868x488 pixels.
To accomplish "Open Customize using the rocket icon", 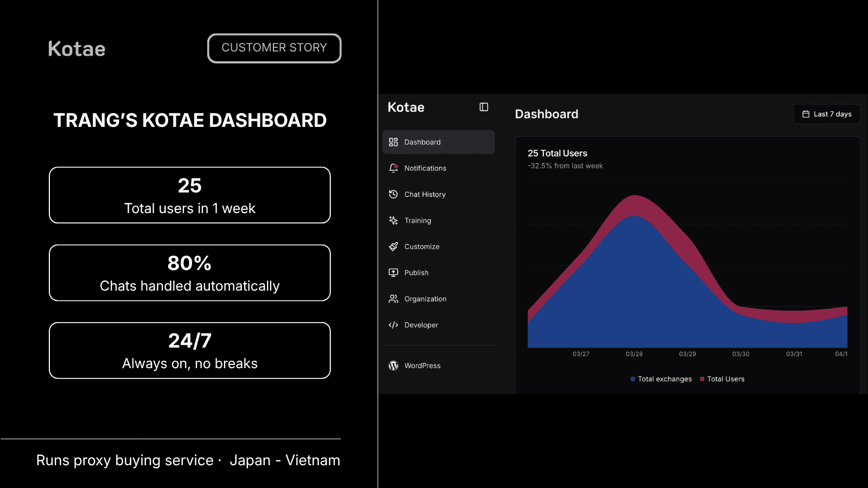I will click(393, 246).
